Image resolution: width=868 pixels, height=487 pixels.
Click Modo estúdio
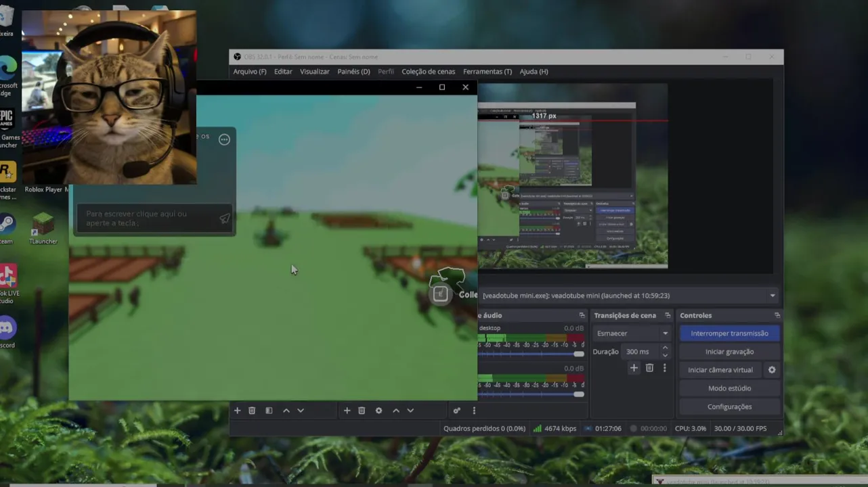click(729, 388)
